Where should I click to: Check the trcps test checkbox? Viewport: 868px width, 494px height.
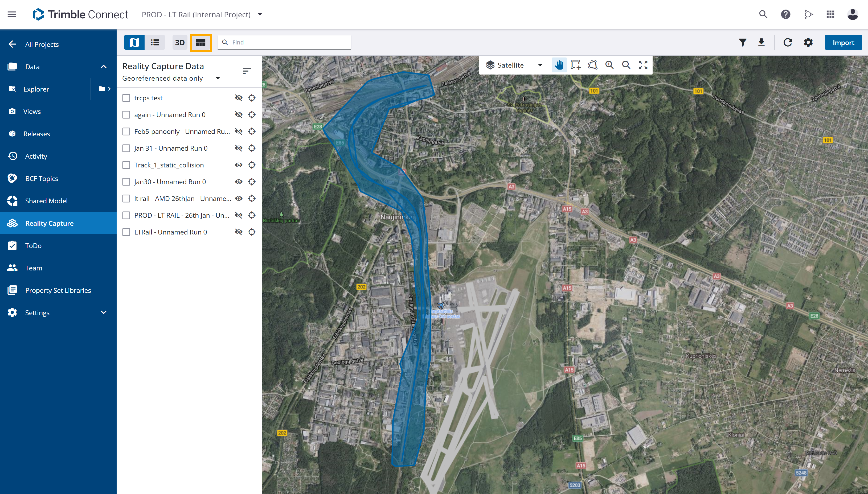[x=126, y=98]
